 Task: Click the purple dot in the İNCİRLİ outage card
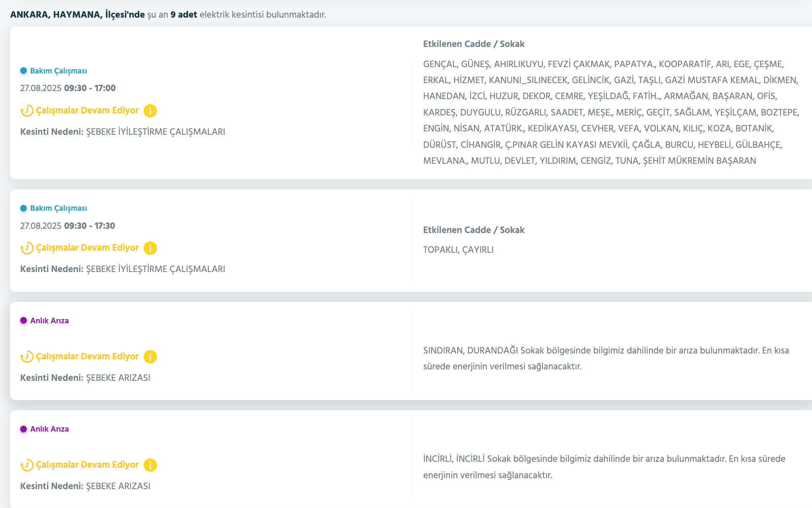coord(24,429)
